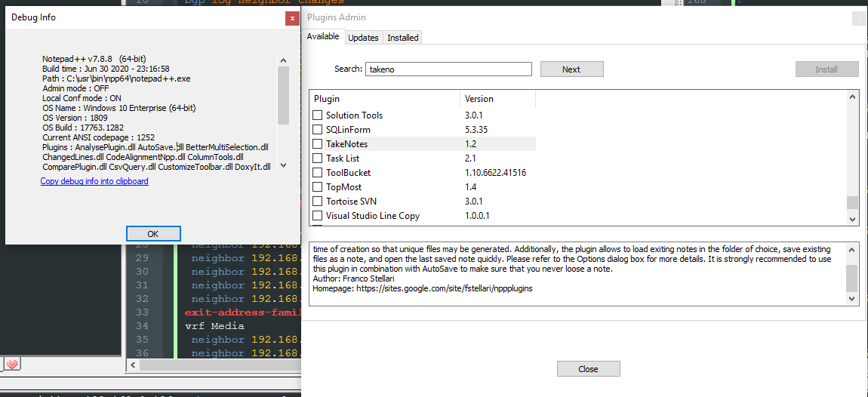Click the up arrow of the plugin list scrollbar
The width and height of the screenshot is (868, 397).
click(852, 97)
